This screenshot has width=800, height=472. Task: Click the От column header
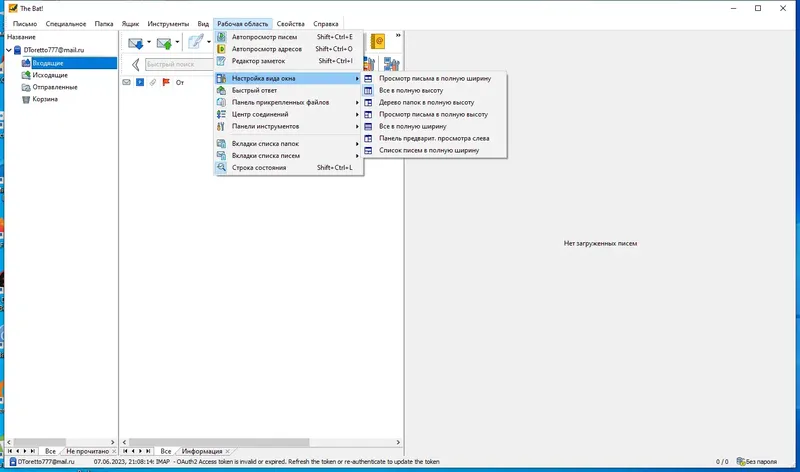click(x=180, y=82)
